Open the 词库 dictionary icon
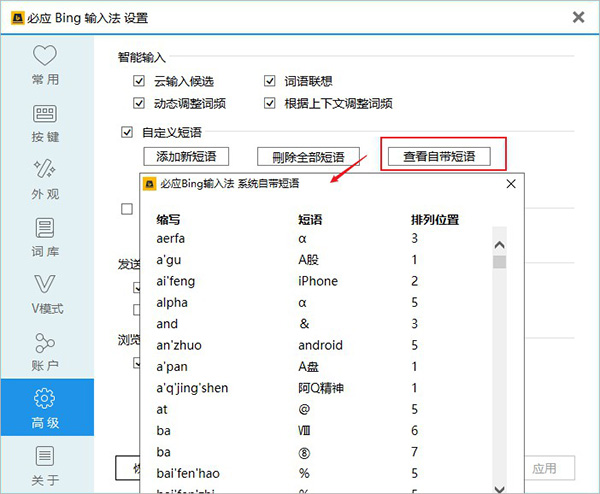This screenshot has height=494, width=600. [45, 228]
